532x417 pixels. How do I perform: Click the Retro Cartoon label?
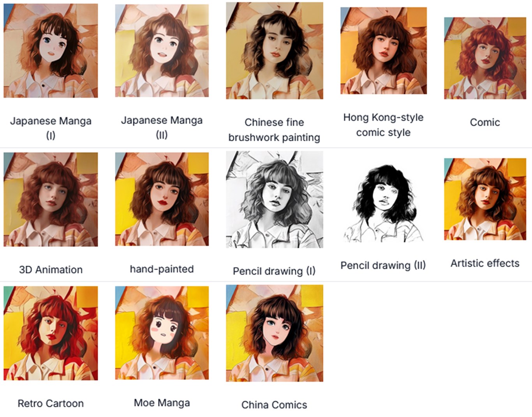point(51,403)
